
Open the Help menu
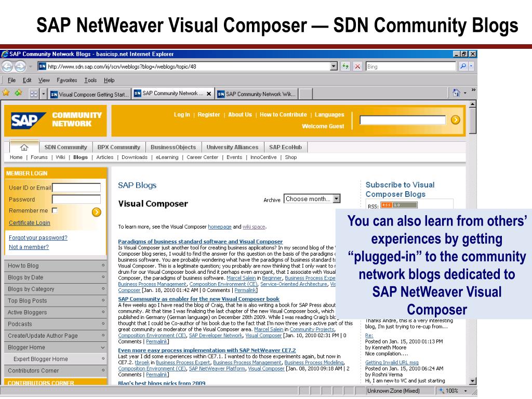[x=109, y=80]
